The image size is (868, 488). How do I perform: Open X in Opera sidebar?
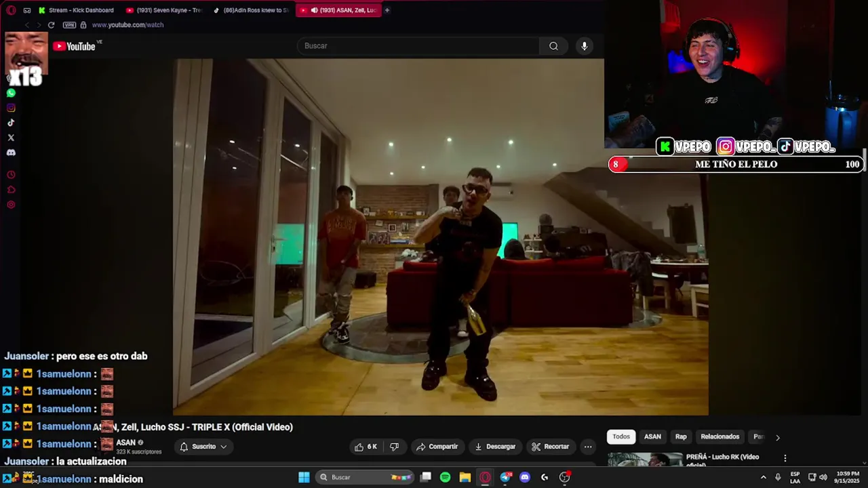point(11,138)
